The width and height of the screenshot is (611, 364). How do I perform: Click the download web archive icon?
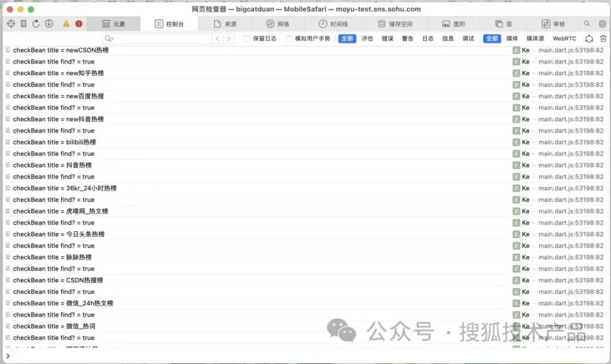49,24
